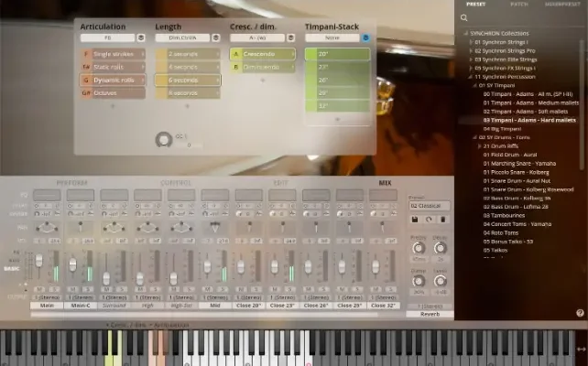
Task: Mute the Close 20" mixer channel
Action: coord(244,288)
